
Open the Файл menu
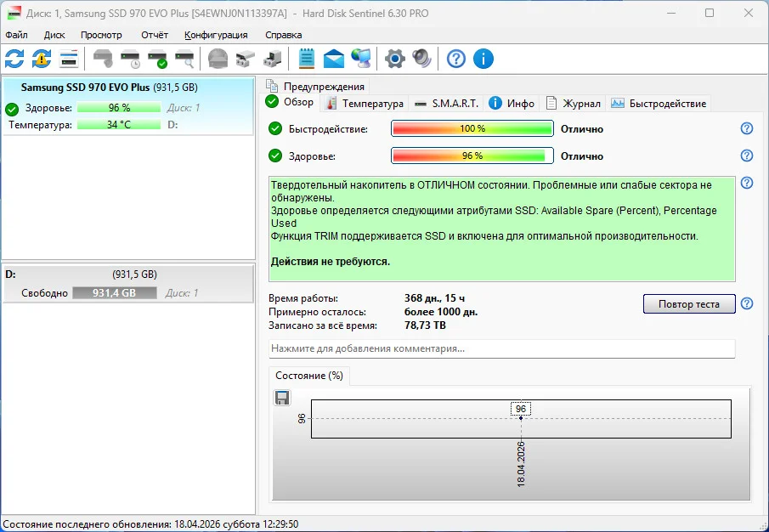click(16, 35)
